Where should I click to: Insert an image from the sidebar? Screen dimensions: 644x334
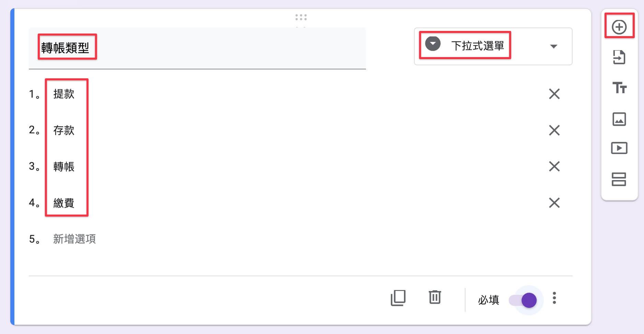pos(619,119)
